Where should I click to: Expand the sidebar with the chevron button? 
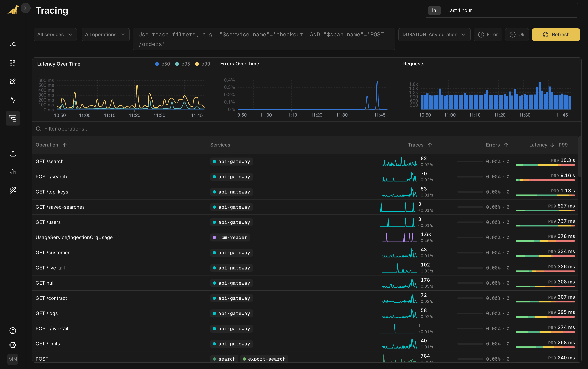pyautogui.click(x=25, y=8)
